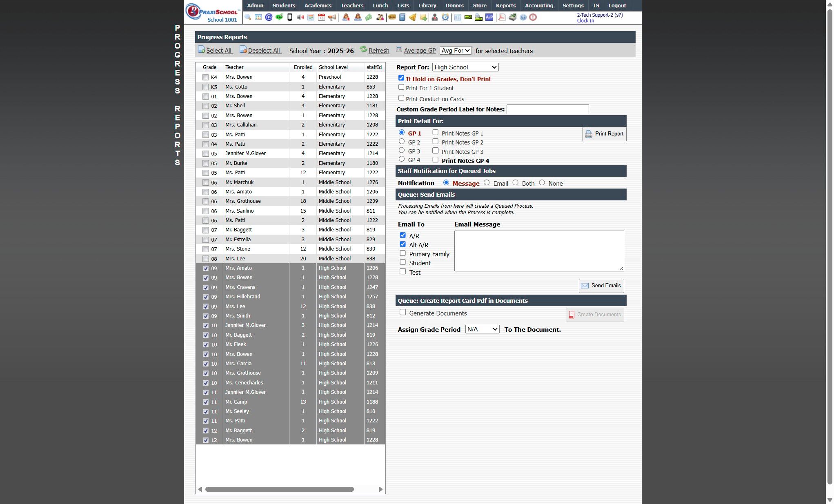Open the Report For High School dropdown
834x504 pixels.
tap(465, 67)
